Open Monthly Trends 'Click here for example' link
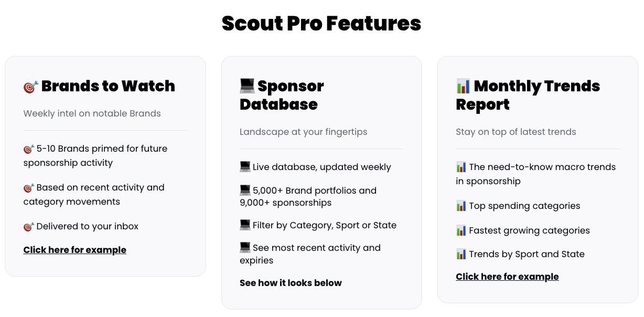 tap(507, 277)
